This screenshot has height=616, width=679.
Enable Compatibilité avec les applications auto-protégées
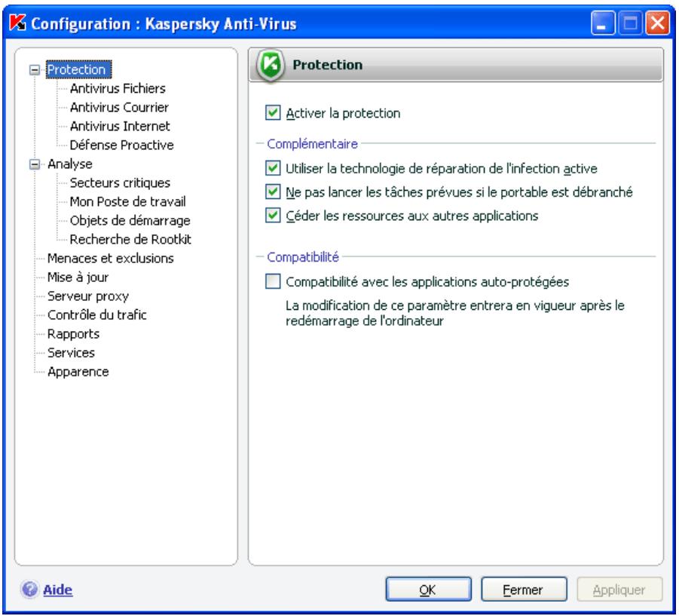coord(273,281)
